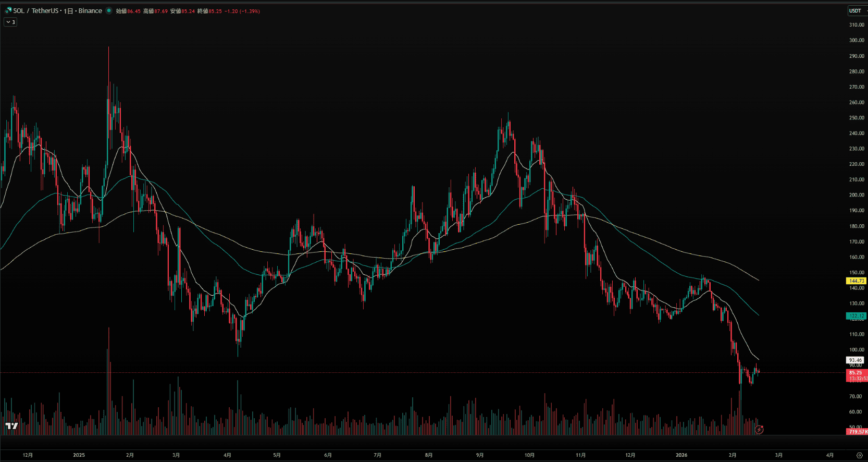Click the red 85.25 current price label
Viewport: 868px width, 462px height.
pos(855,372)
